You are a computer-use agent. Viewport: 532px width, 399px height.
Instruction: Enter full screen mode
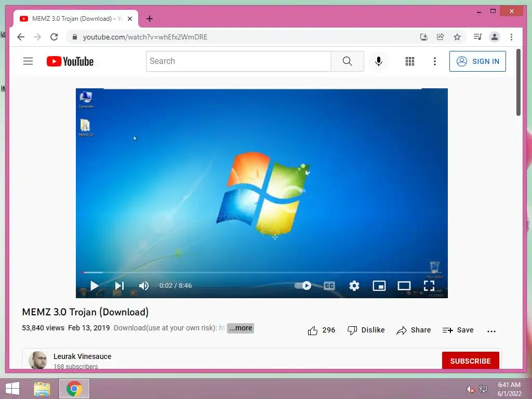[x=429, y=286]
